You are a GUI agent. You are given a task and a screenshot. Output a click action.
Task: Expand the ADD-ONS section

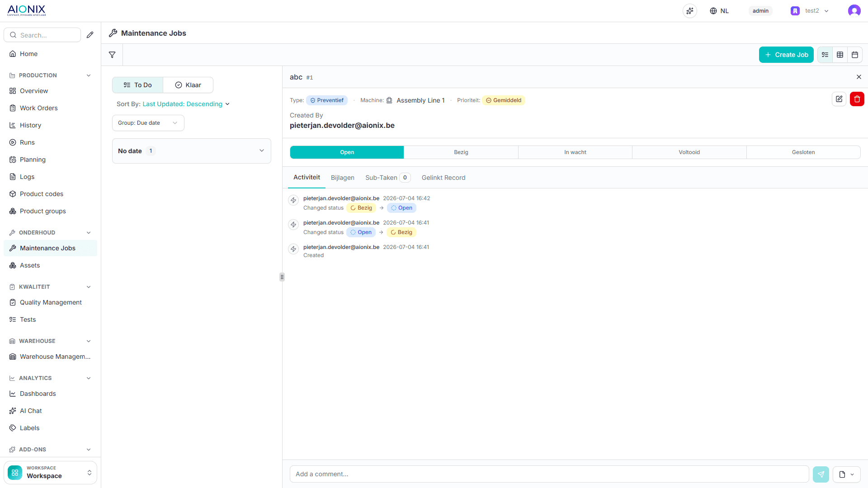pyautogui.click(x=89, y=450)
